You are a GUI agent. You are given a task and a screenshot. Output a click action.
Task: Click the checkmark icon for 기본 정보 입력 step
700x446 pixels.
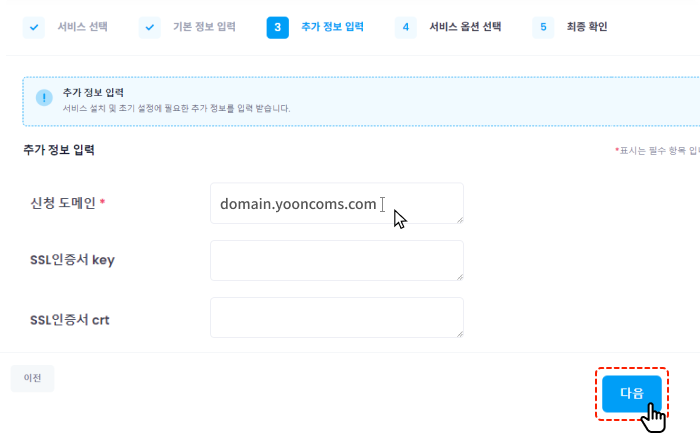click(x=150, y=27)
